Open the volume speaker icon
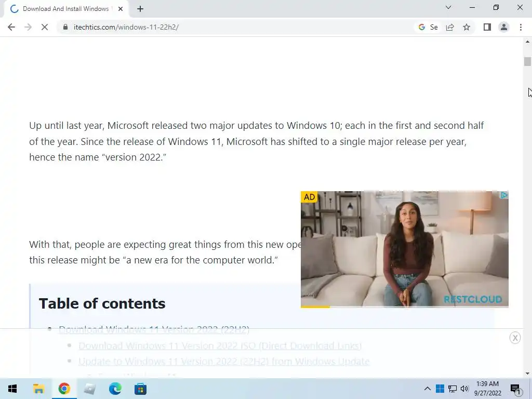This screenshot has height=399, width=532. click(x=464, y=389)
